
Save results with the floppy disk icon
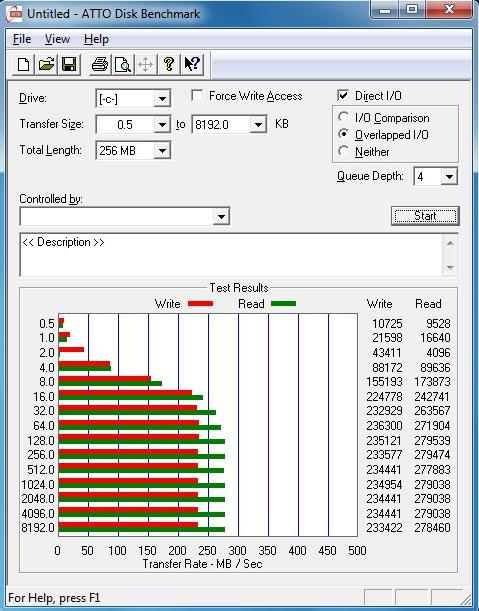tap(69, 64)
